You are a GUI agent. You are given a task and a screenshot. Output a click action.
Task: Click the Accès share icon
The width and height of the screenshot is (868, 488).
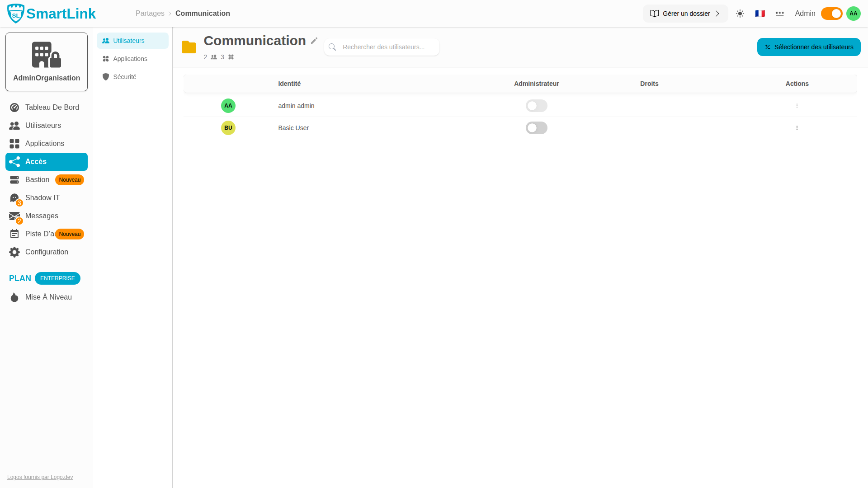(14, 162)
